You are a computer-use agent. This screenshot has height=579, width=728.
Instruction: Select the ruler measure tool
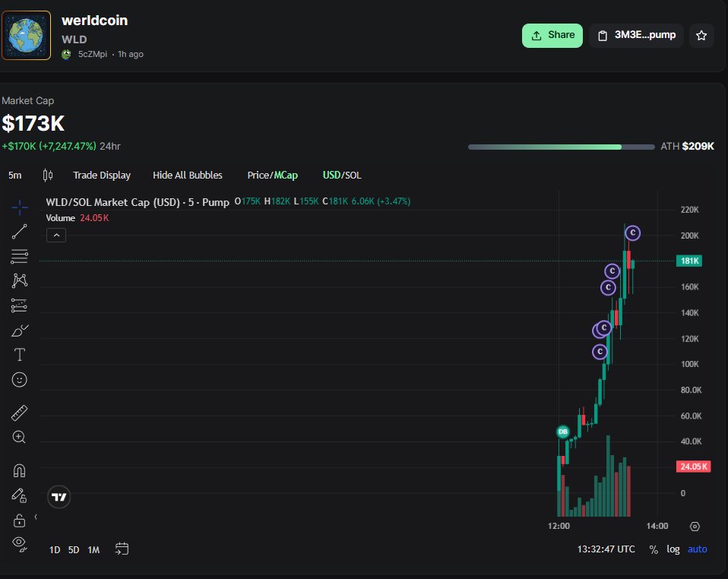[x=19, y=413]
